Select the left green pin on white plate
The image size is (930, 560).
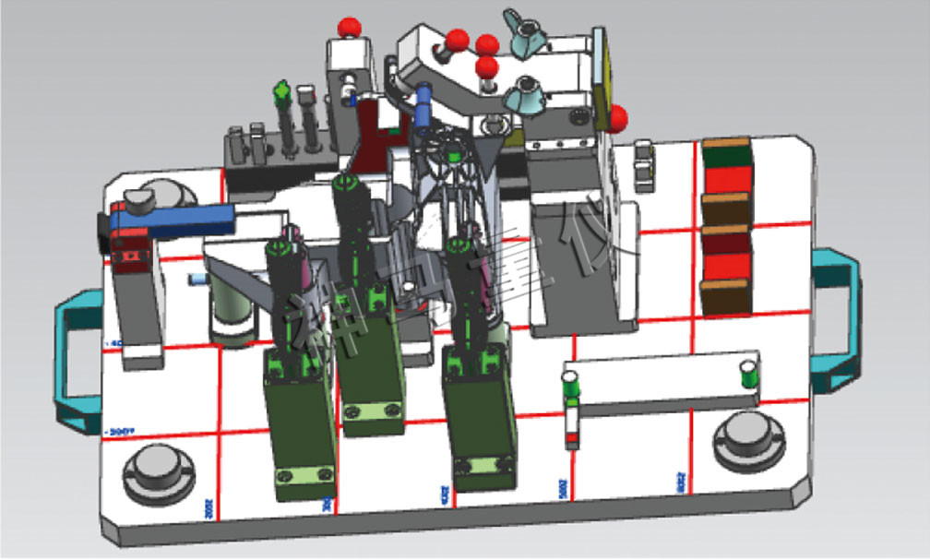(572, 386)
